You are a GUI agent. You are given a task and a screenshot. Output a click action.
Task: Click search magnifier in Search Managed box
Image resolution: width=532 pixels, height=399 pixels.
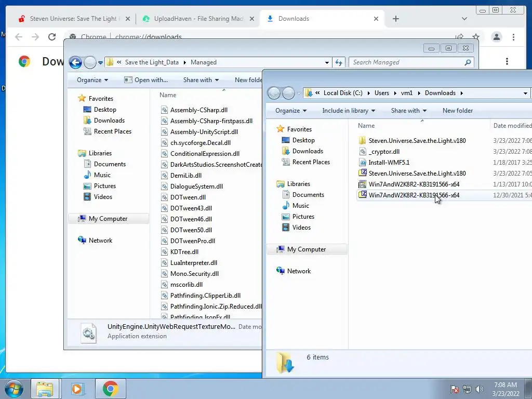(x=468, y=62)
